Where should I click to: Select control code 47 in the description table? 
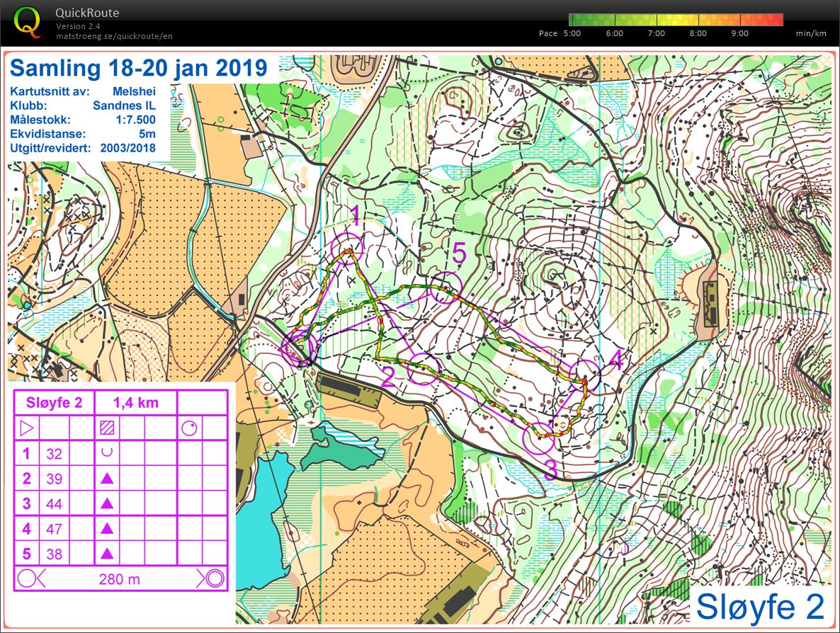[x=54, y=529]
